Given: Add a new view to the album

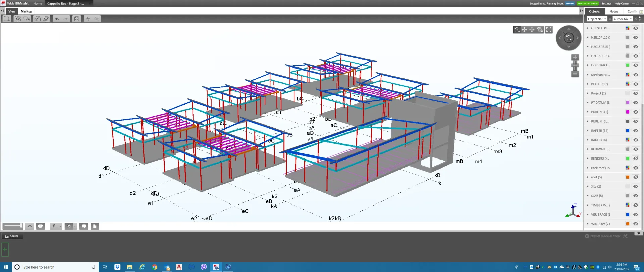Looking at the screenshot, I should point(5,250).
